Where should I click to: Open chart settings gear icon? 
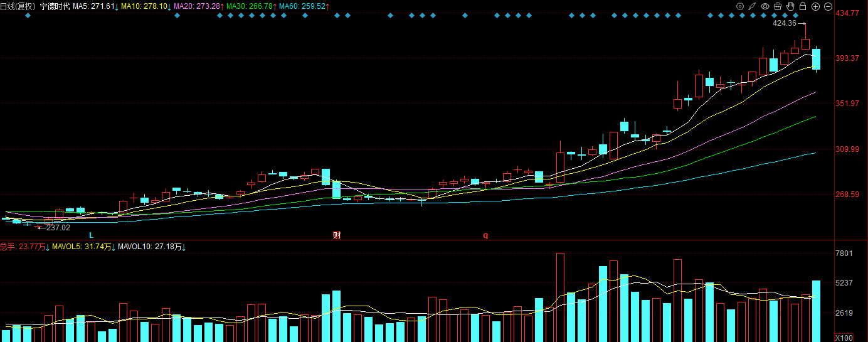(x=740, y=6)
